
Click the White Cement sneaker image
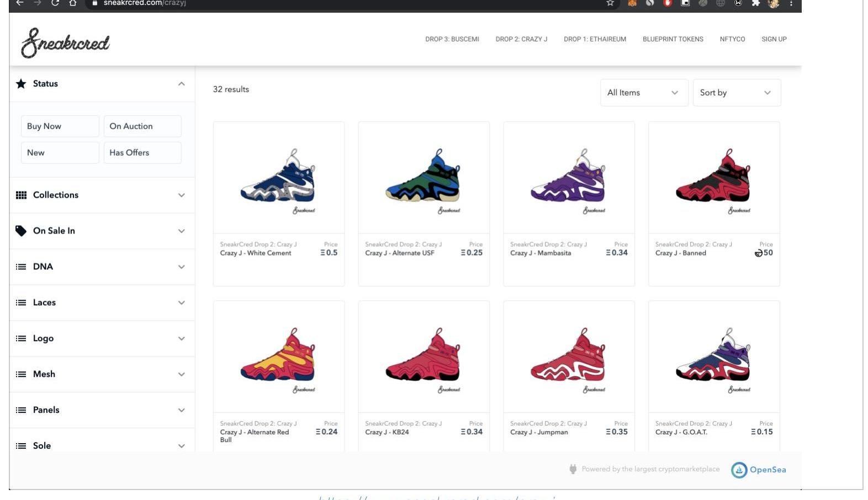[278, 178]
